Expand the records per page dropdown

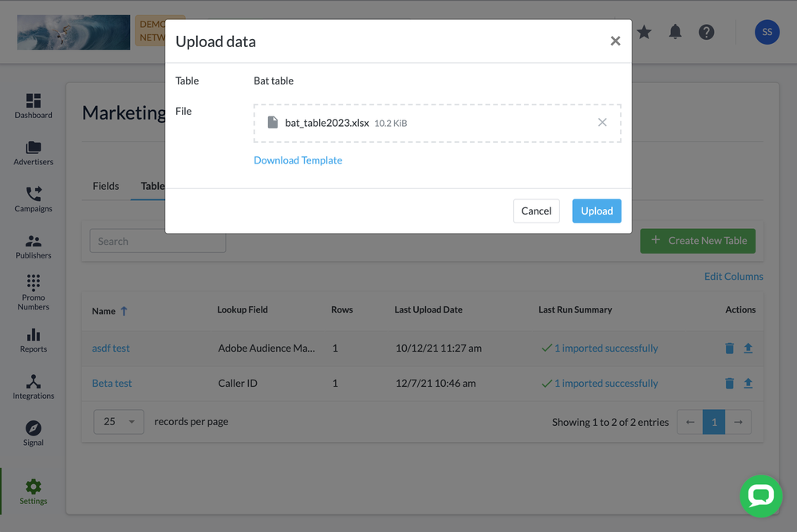(119, 422)
